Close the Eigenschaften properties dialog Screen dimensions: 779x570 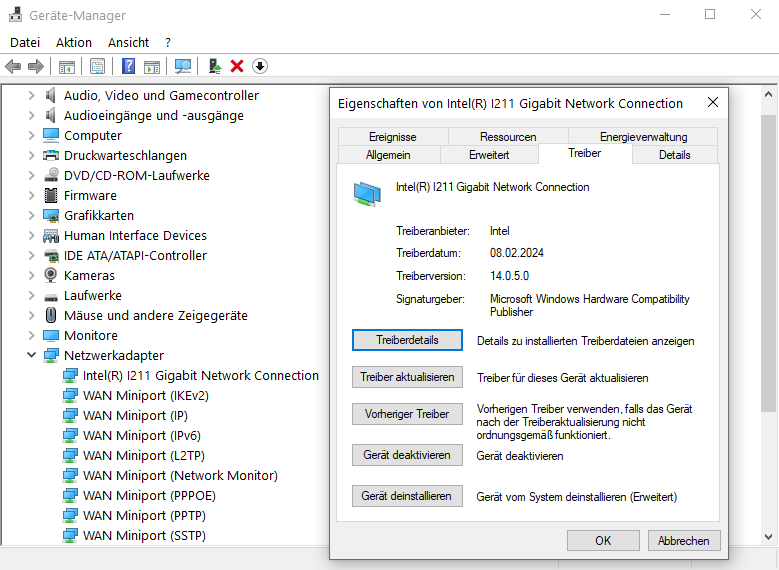(x=713, y=102)
